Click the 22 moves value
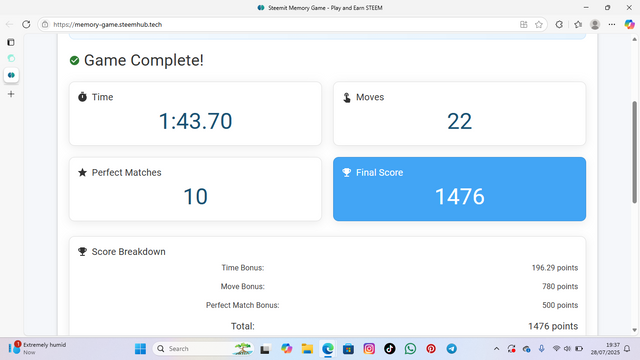Screen dimensions: 640x360 460,121
